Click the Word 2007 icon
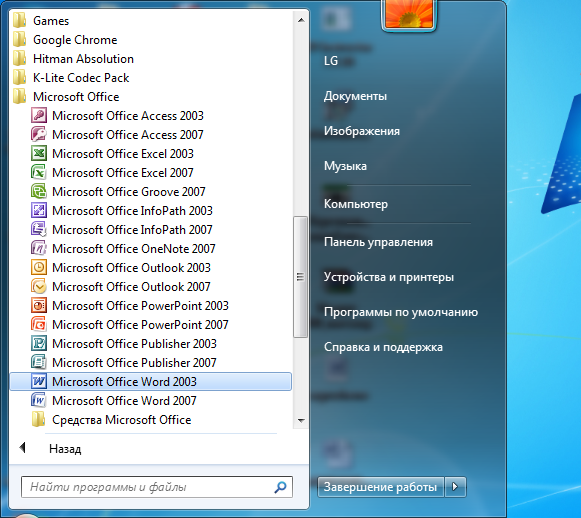 click(39, 401)
